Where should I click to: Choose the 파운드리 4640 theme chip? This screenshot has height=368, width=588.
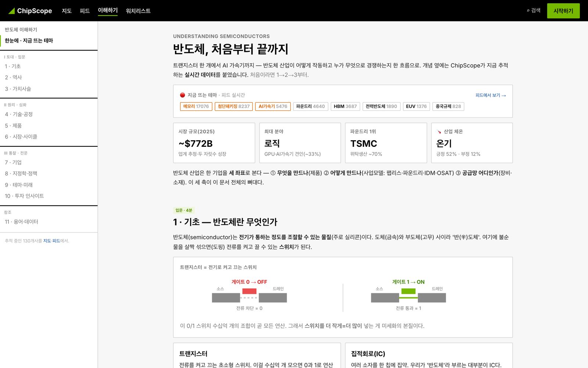pyautogui.click(x=311, y=106)
